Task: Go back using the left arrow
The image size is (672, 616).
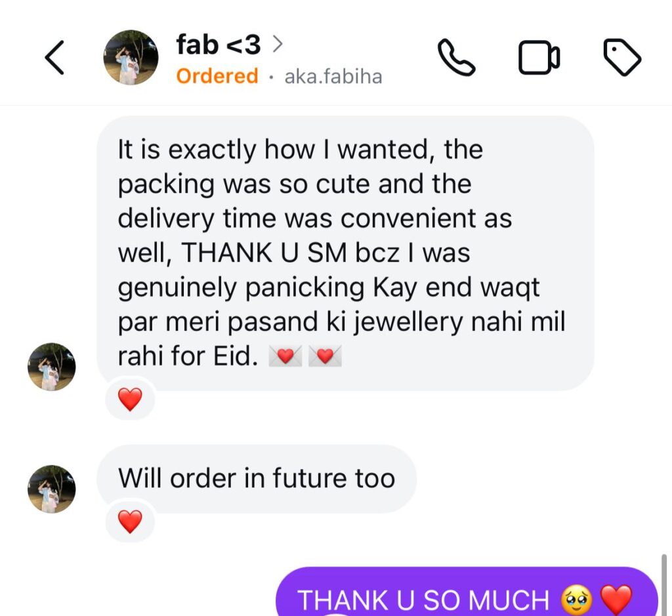Action: coord(55,58)
